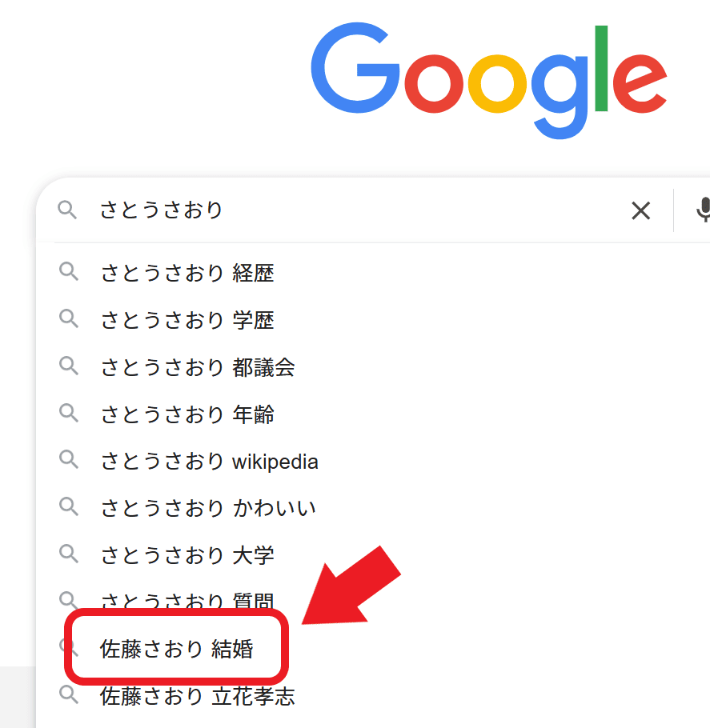The height and width of the screenshot is (728, 710).
Task: Click the microphone voice search icon
Action: [703, 211]
